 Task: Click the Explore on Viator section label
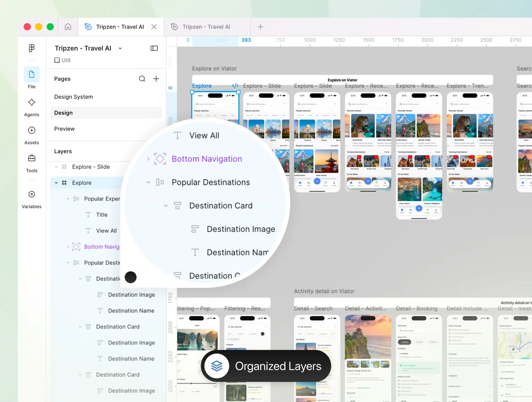point(214,69)
